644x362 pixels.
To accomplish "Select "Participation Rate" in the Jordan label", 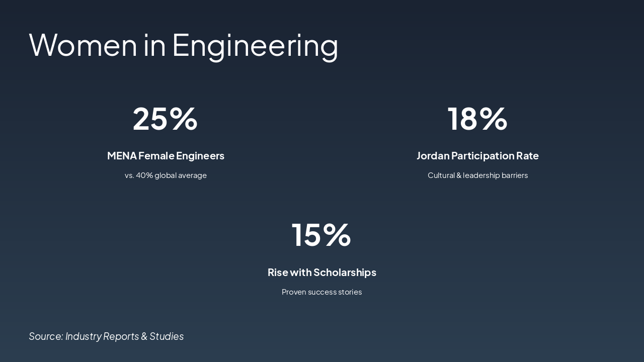I will click(495, 156).
